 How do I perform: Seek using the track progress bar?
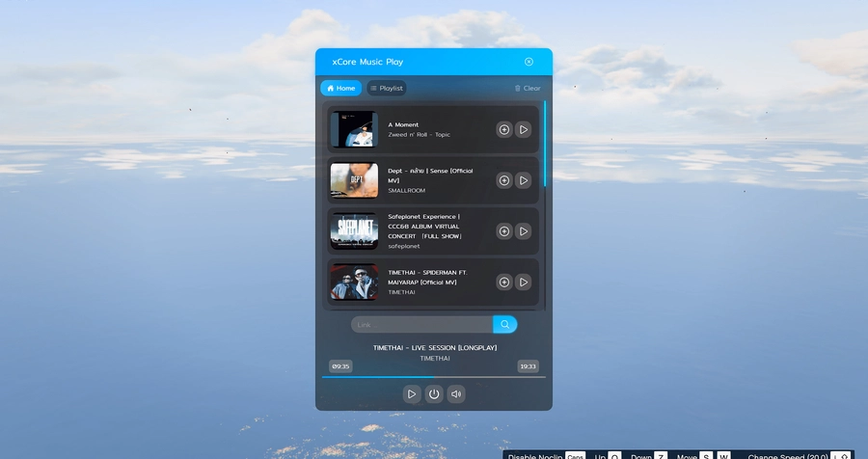[433, 377]
